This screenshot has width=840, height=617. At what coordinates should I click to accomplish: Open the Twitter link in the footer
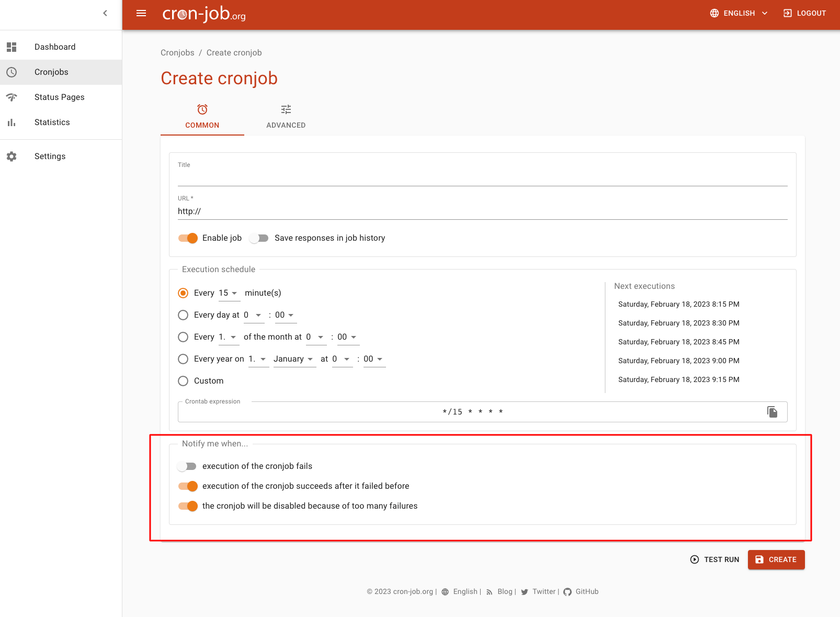click(x=544, y=592)
